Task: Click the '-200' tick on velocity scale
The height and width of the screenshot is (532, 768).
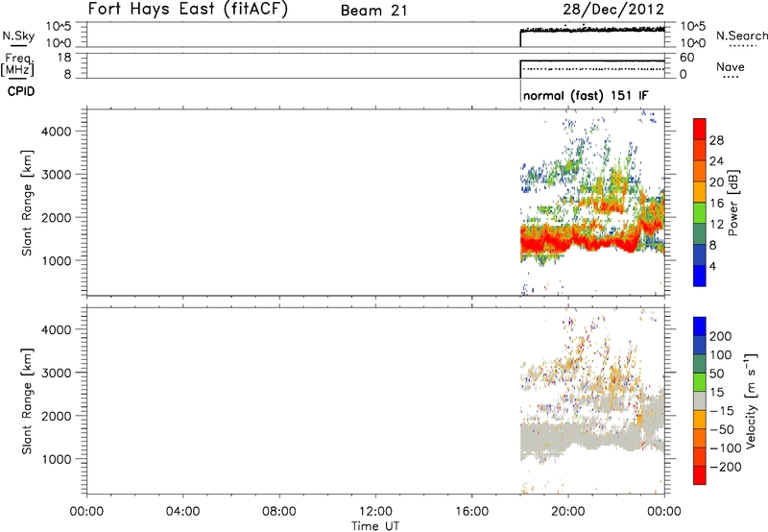Action: click(725, 467)
